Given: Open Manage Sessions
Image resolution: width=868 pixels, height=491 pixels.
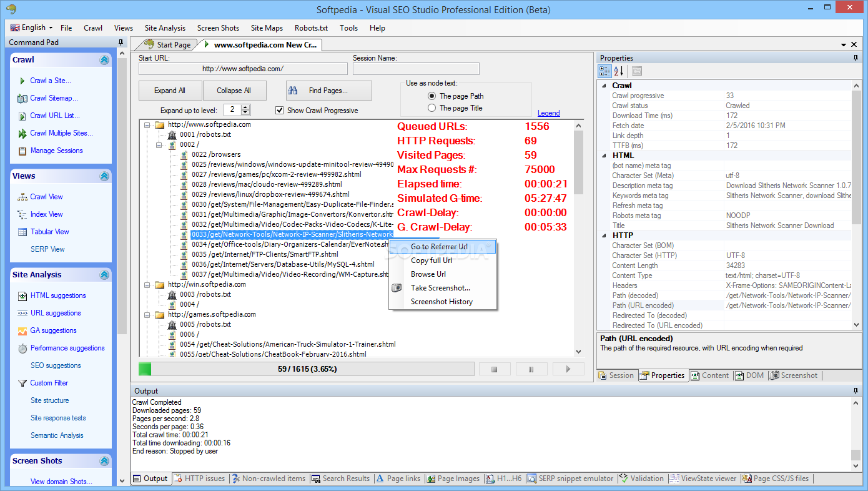Looking at the screenshot, I should 56,151.
